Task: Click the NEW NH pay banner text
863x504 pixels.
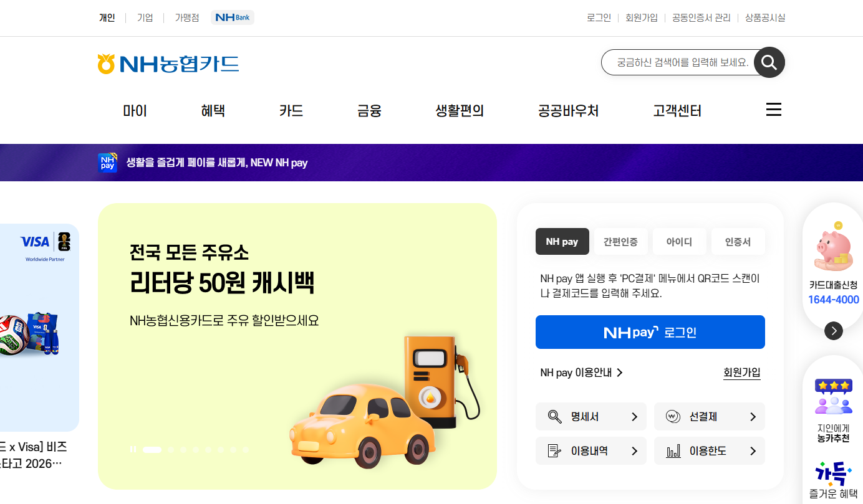Action: (217, 163)
